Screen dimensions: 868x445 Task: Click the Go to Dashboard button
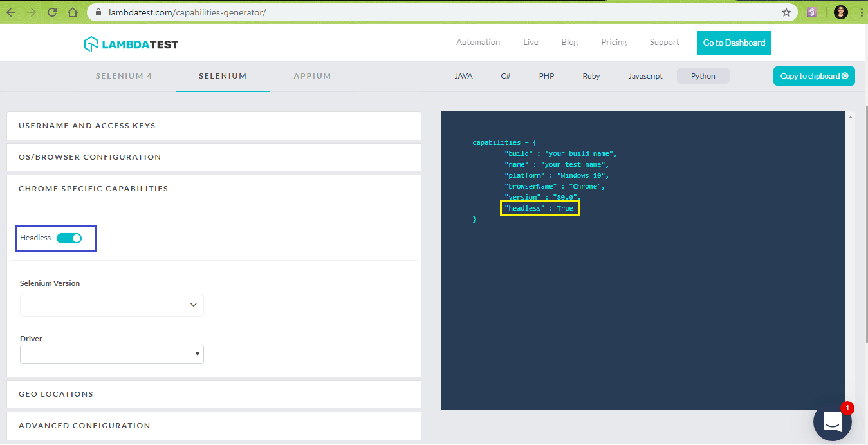pyautogui.click(x=734, y=43)
